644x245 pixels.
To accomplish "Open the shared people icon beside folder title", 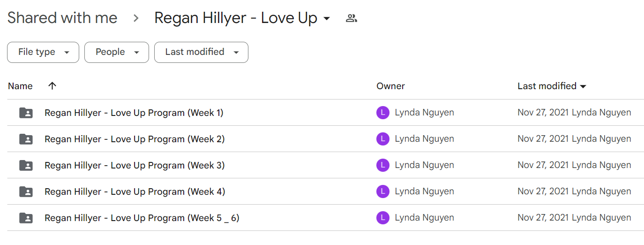I will (x=352, y=19).
